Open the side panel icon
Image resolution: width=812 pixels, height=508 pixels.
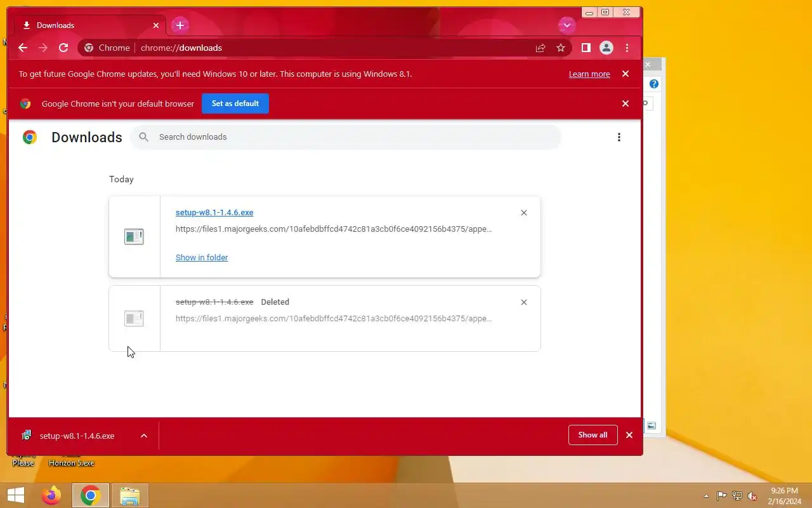coord(586,48)
